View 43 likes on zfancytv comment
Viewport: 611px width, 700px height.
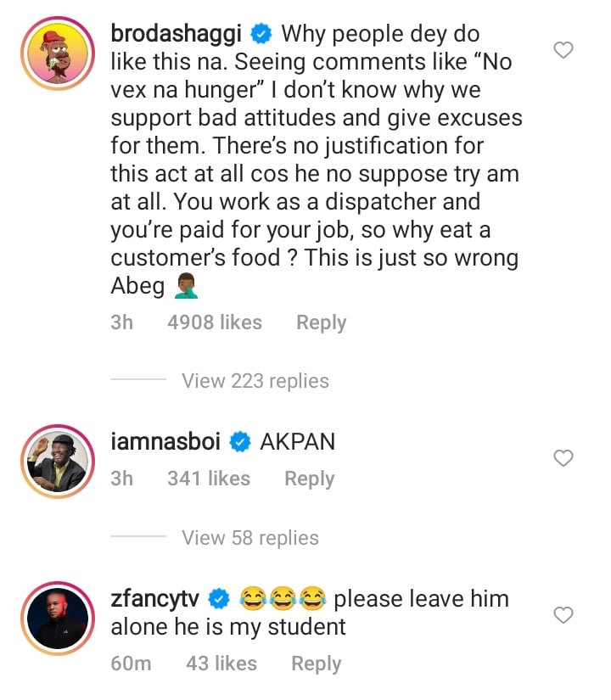[x=221, y=664]
